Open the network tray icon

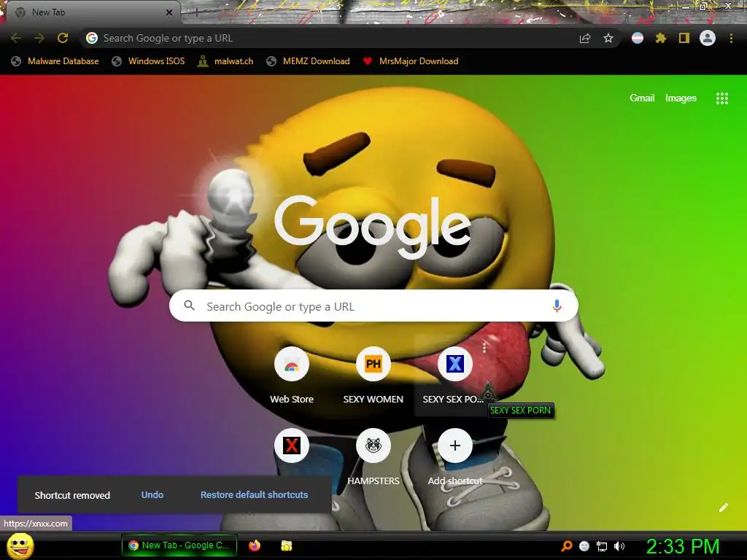tap(602, 546)
